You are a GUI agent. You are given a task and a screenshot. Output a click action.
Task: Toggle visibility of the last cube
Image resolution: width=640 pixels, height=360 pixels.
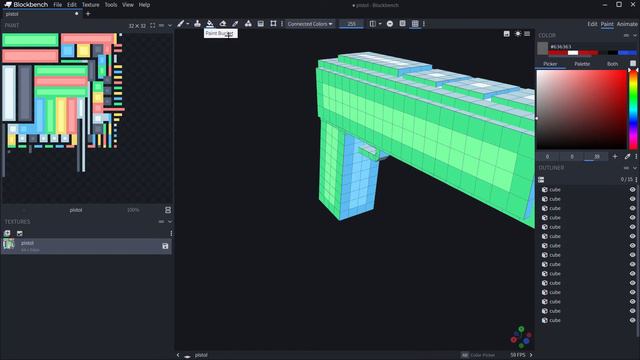tap(632, 320)
